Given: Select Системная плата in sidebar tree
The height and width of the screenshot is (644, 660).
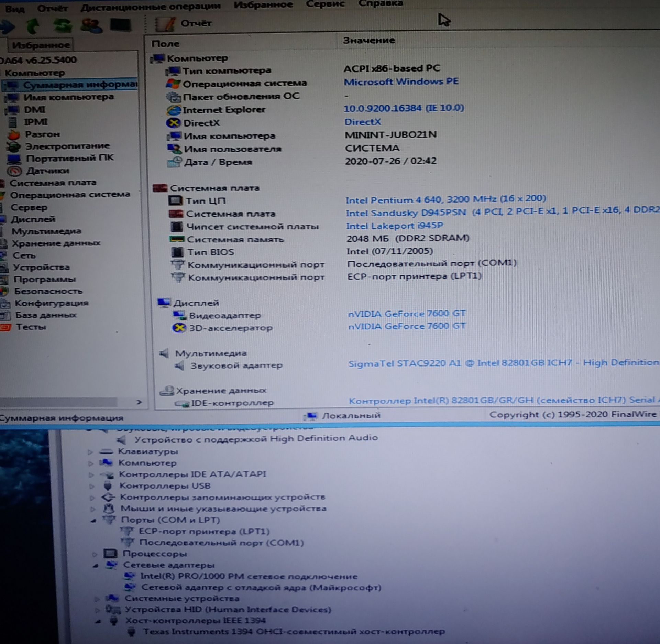Looking at the screenshot, I should coord(53,183).
